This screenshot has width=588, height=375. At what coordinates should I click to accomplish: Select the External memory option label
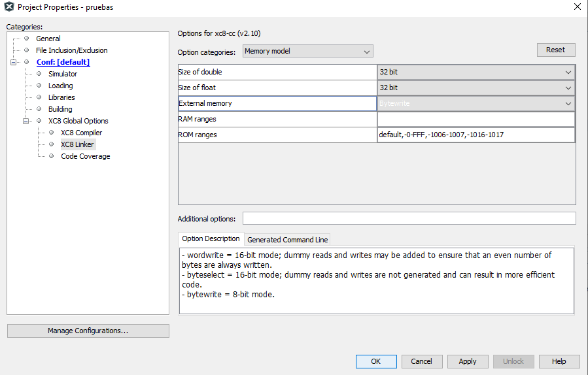tap(277, 103)
